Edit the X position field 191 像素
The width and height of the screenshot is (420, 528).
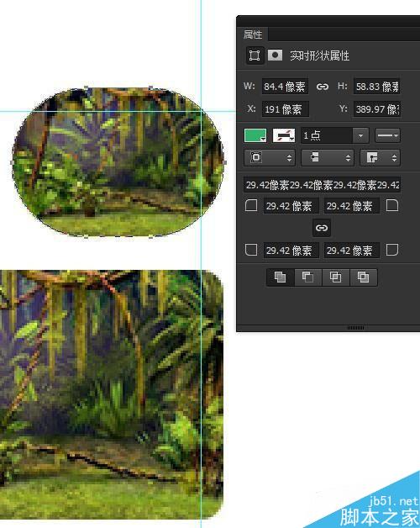coord(285,109)
